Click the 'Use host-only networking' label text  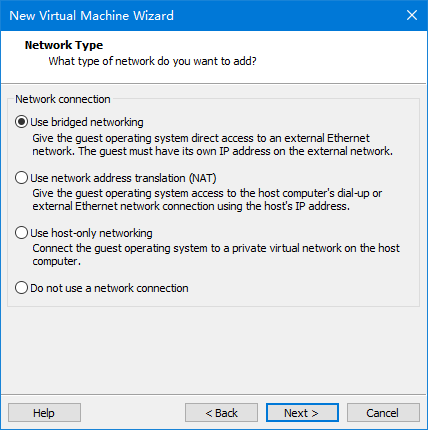[x=91, y=233]
